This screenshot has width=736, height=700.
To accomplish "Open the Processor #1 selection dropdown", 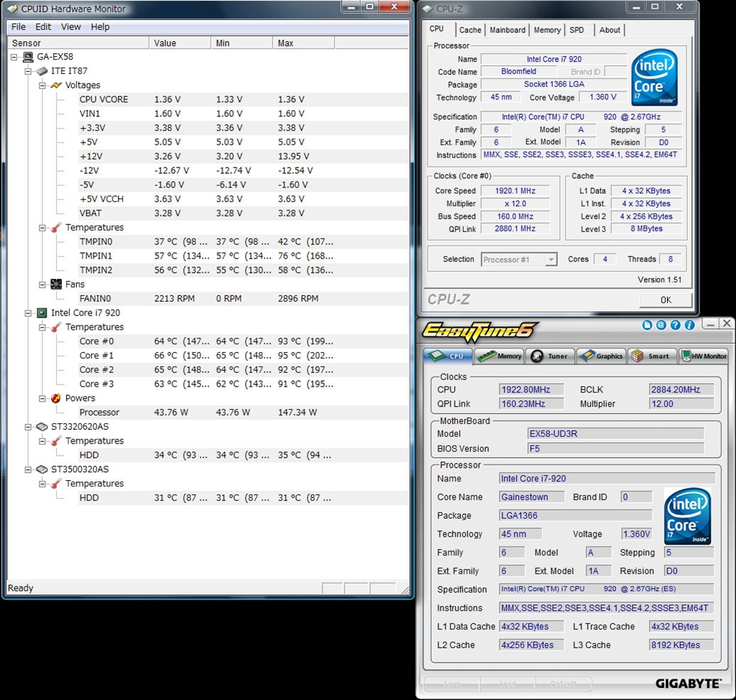I will 551,259.
